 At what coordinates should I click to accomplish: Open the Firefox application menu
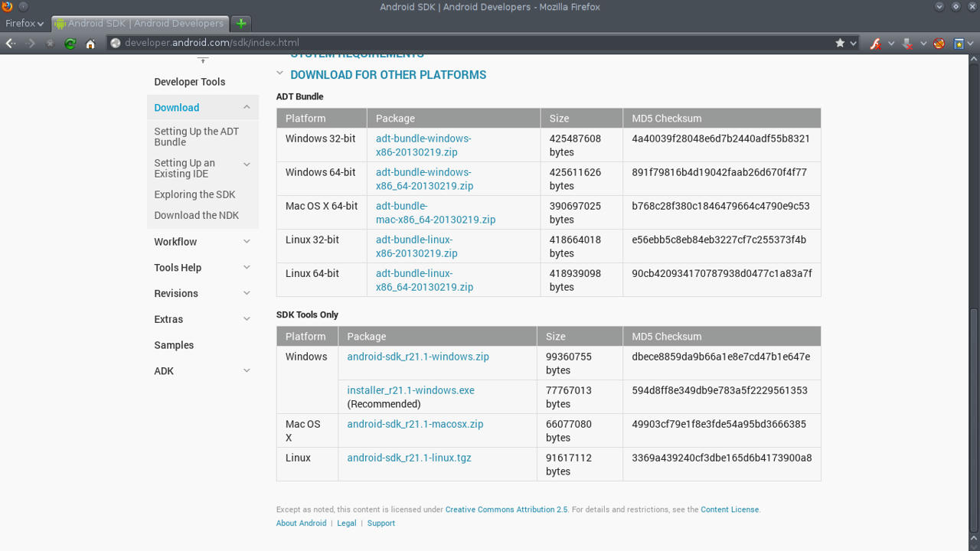click(24, 23)
